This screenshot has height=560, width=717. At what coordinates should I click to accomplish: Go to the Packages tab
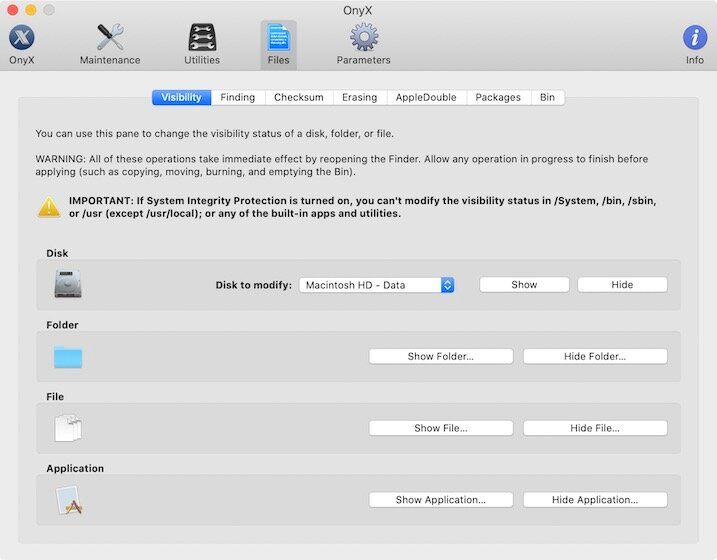498,98
